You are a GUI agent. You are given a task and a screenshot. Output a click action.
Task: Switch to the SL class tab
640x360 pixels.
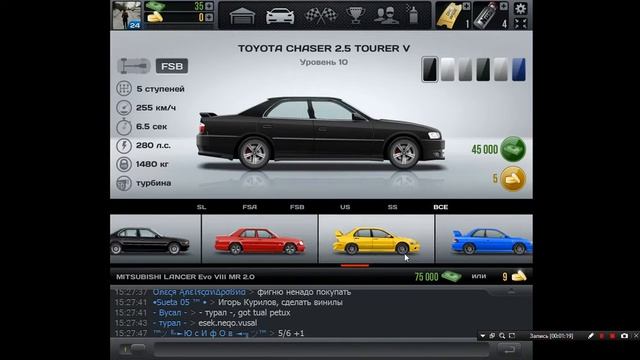click(x=201, y=207)
